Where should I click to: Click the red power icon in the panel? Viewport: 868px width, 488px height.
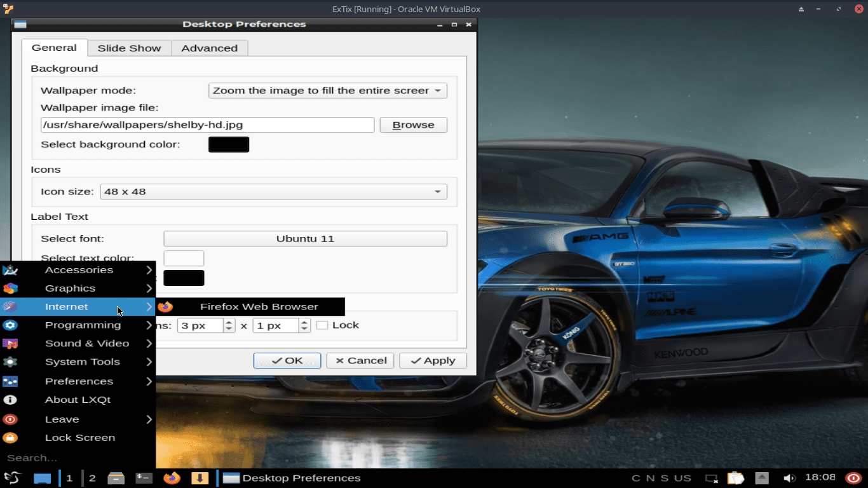[x=853, y=478]
